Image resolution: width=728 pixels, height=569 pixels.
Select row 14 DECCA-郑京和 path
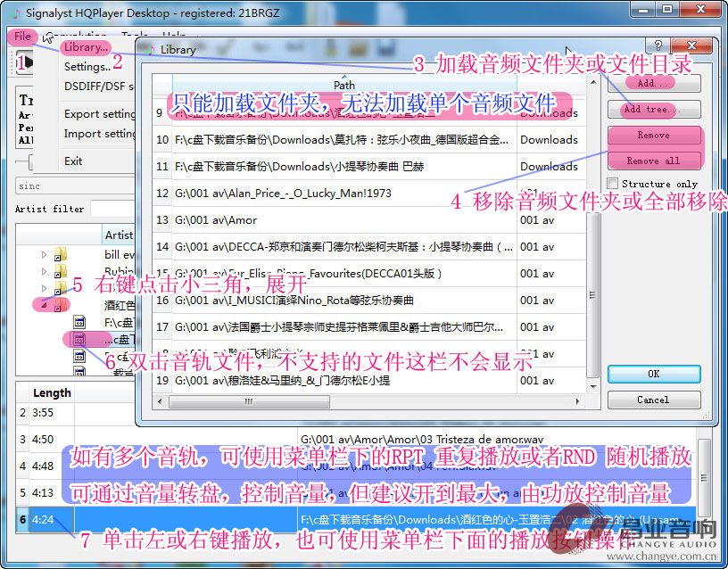pos(343,247)
